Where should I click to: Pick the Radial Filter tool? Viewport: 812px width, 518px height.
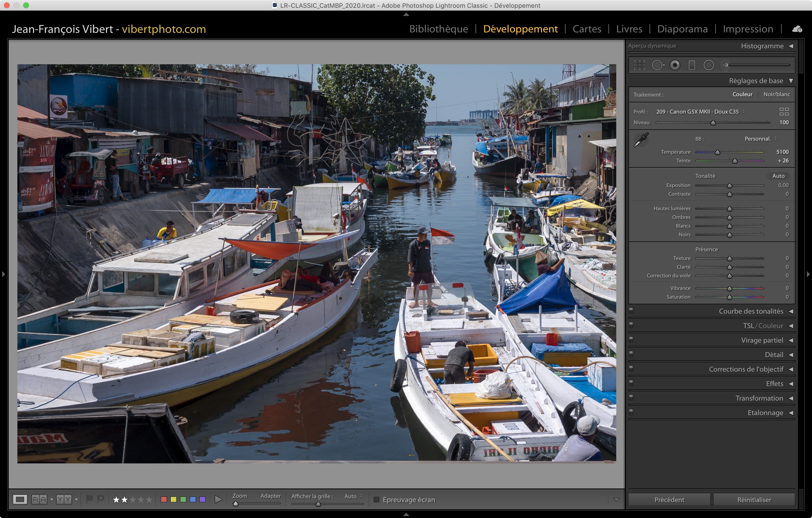[709, 65]
